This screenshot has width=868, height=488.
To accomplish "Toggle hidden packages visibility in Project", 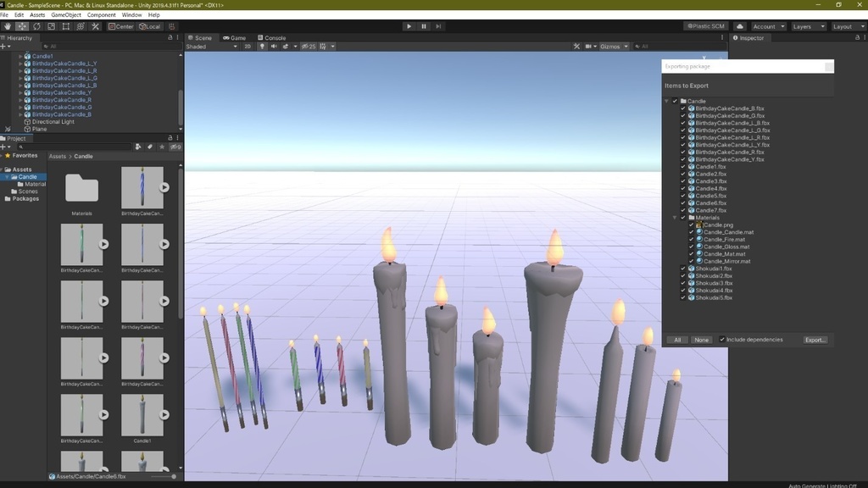I will pyautogui.click(x=175, y=147).
